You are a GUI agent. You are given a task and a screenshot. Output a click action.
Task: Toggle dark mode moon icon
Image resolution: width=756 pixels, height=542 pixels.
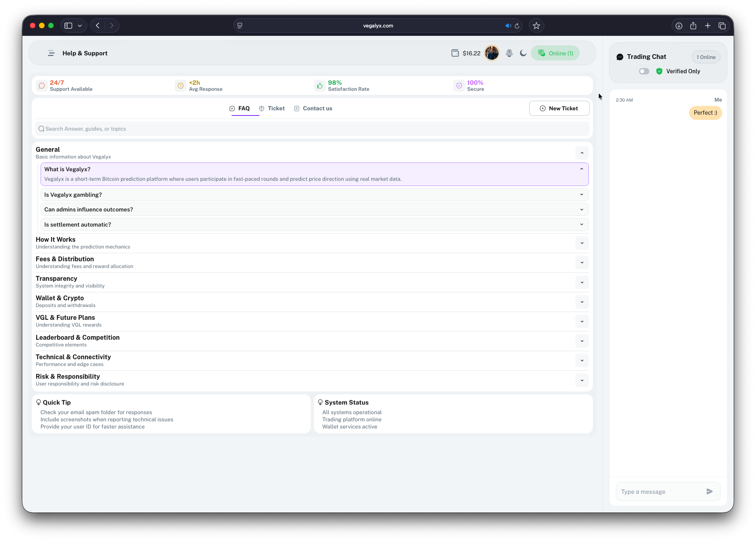pyautogui.click(x=523, y=53)
